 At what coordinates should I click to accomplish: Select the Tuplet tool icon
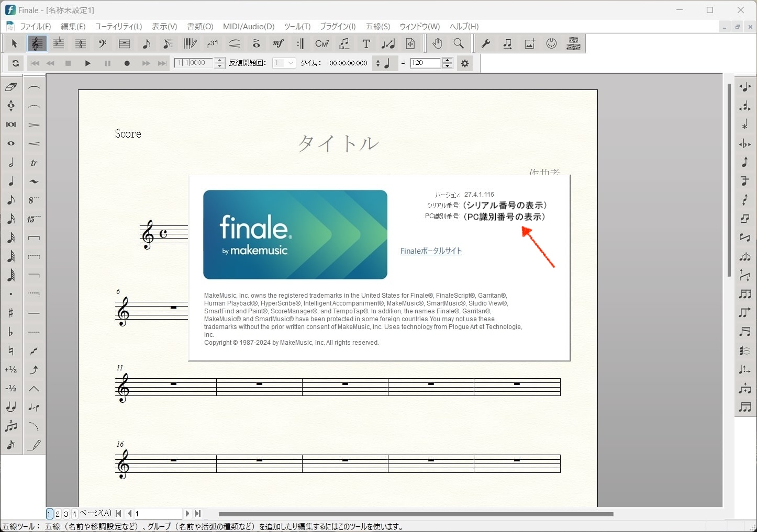click(x=212, y=44)
